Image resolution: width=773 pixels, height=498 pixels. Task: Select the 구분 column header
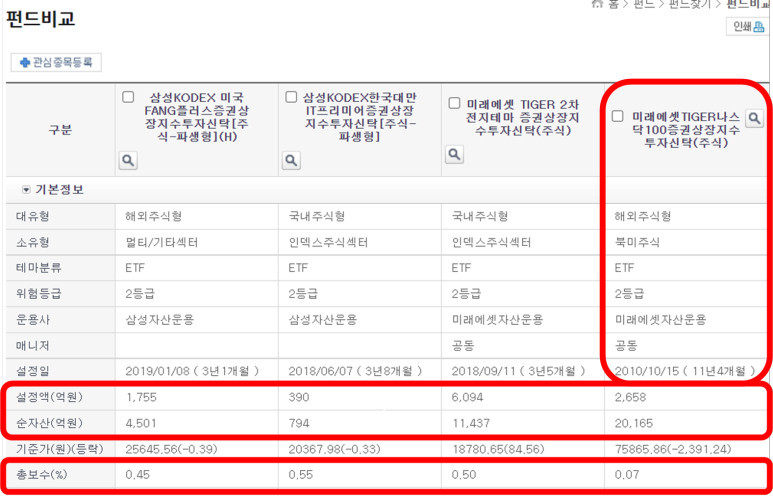point(60,130)
